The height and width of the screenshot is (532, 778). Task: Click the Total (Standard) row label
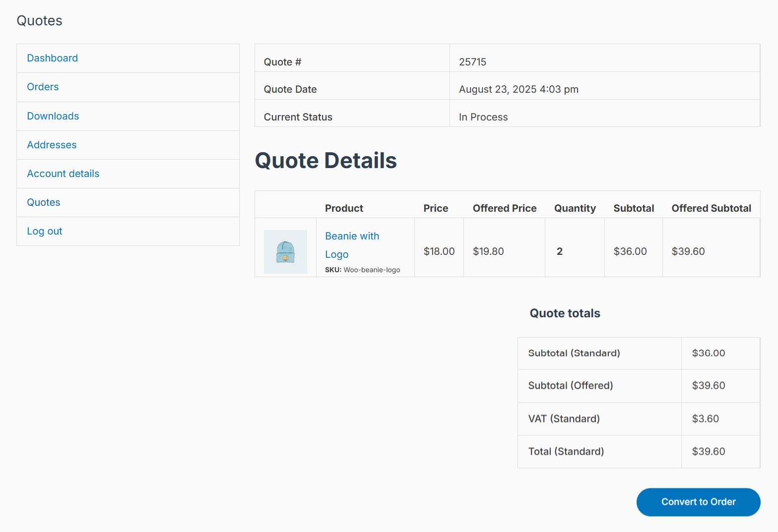[x=566, y=451]
